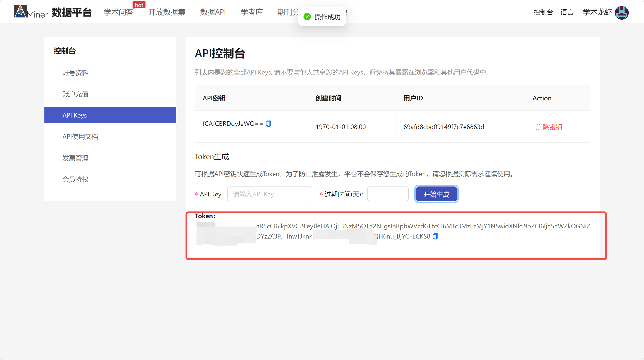Click the green success check icon
The width and height of the screenshot is (644, 360).
[307, 17]
